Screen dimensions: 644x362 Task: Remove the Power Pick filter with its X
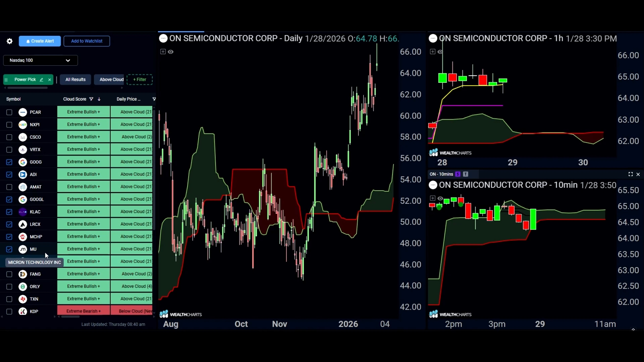pyautogui.click(x=50, y=80)
